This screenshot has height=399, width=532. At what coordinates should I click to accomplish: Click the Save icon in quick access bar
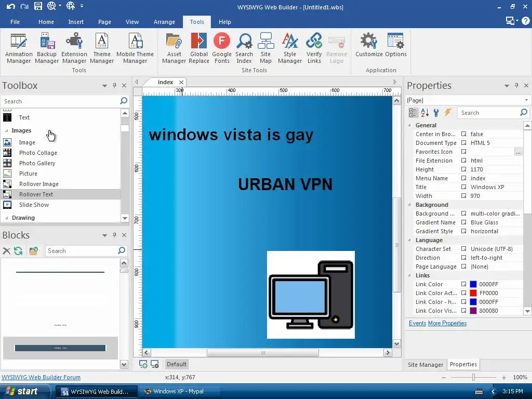[38, 6]
